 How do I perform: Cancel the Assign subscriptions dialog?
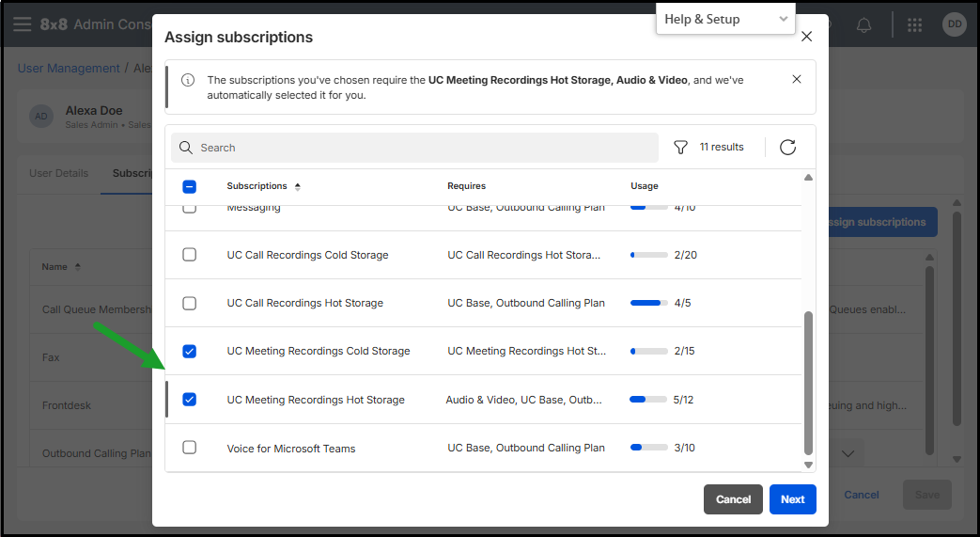coord(733,499)
